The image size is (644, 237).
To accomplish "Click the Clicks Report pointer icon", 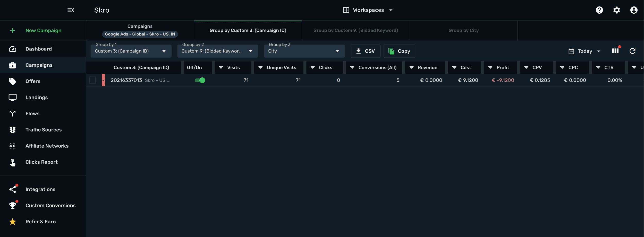I will (x=13, y=162).
